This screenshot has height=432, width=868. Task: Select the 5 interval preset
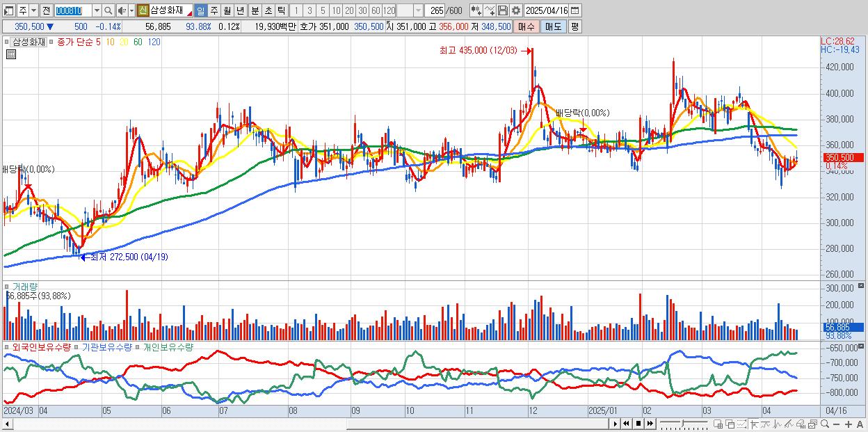[323, 10]
